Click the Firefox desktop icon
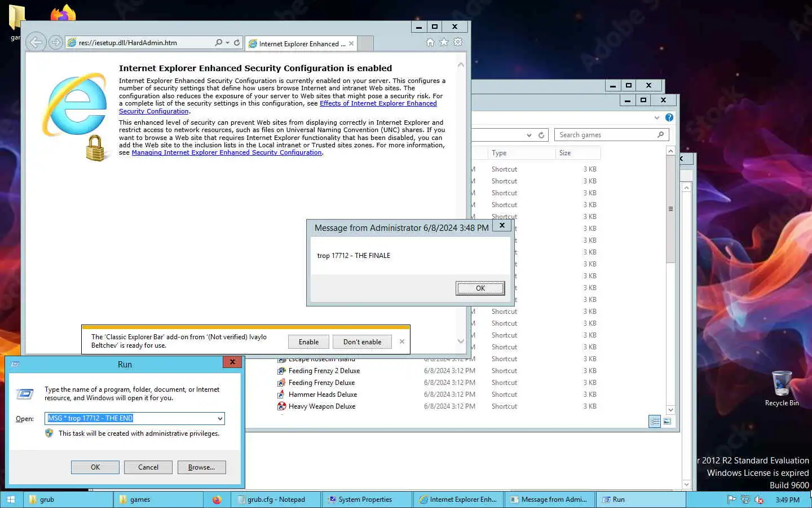Image resolution: width=812 pixels, height=508 pixels. coord(63,12)
